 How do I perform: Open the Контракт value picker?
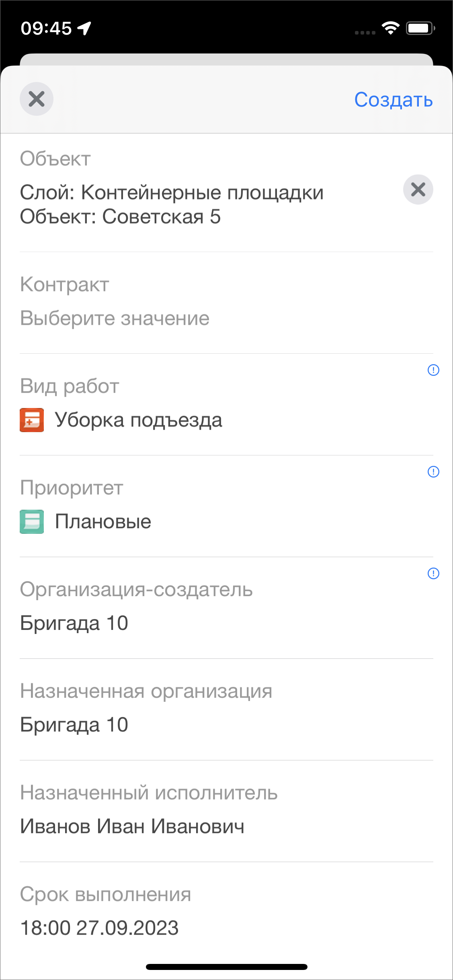pos(115,318)
